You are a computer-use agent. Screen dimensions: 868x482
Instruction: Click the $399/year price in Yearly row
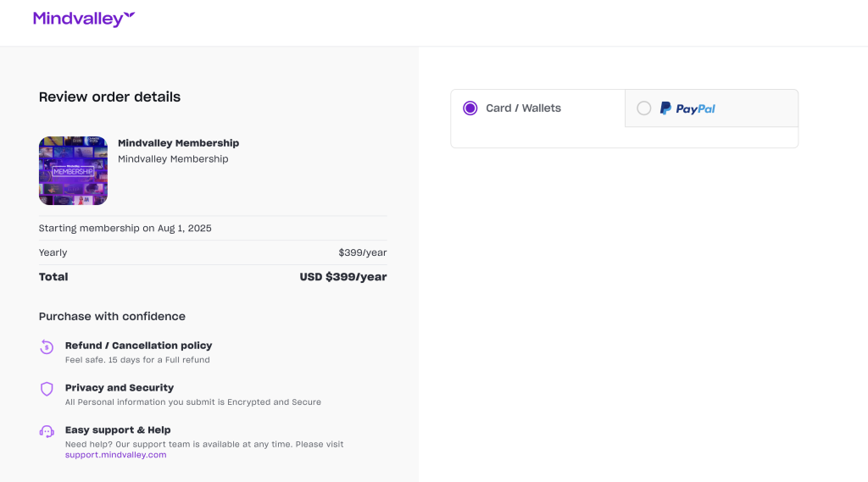coord(363,253)
